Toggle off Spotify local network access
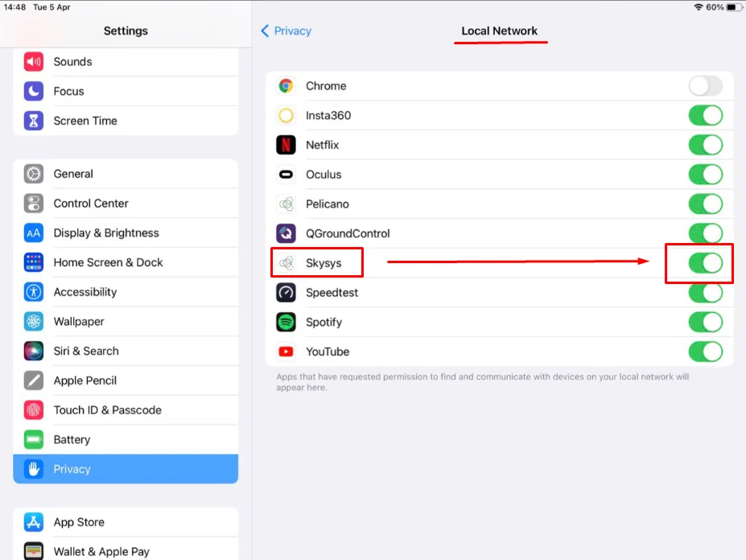The image size is (746, 560). 706,322
